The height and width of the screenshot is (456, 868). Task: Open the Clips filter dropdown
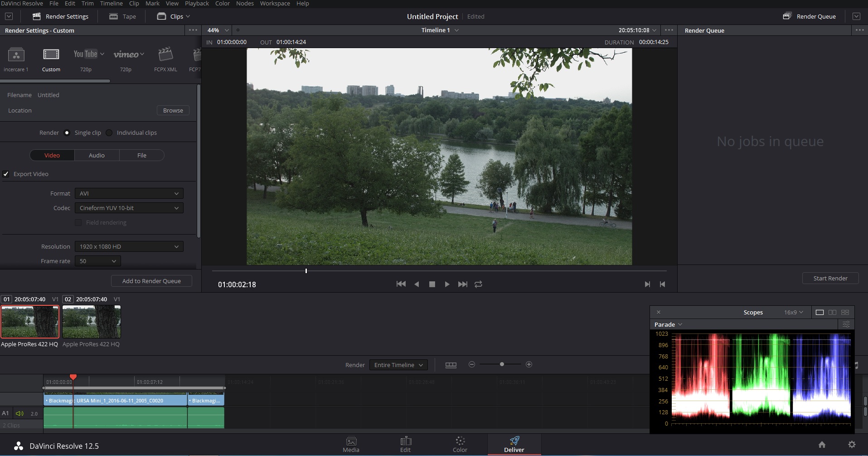click(174, 16)
